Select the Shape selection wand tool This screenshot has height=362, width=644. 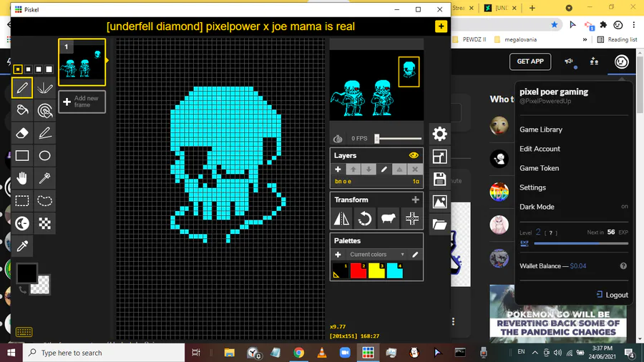(45, 178)
